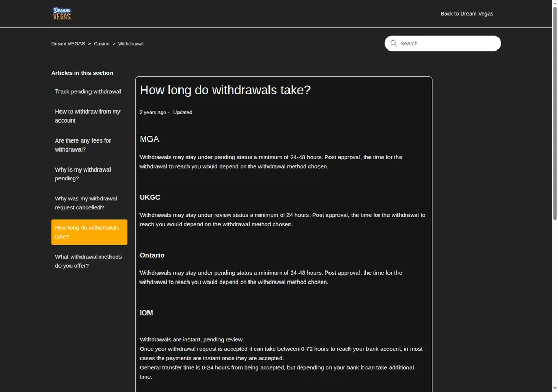Viewport: 558px width, 392px height.
Task: Select the Withdrawal breadcrumb link
Action: click(x=131, y=43)
